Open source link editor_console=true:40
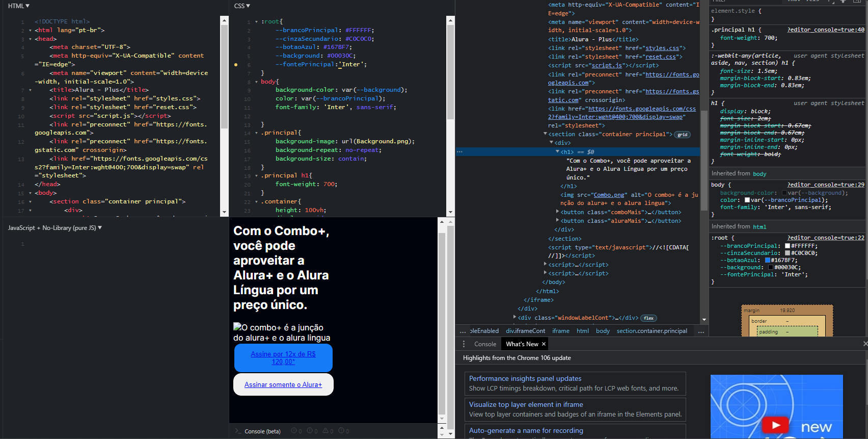The height and width of the screenshot is (439, 868). pyautogui.click(x=826, y=30)
